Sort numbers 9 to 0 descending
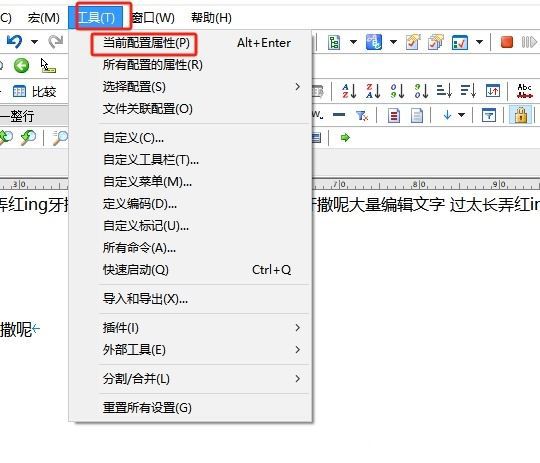The image size is (540, 463). click(421, 91)
